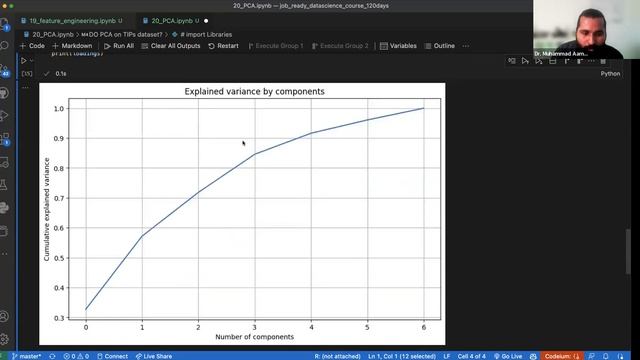Click 'R: (not attached)' status item

pos(337,356)
